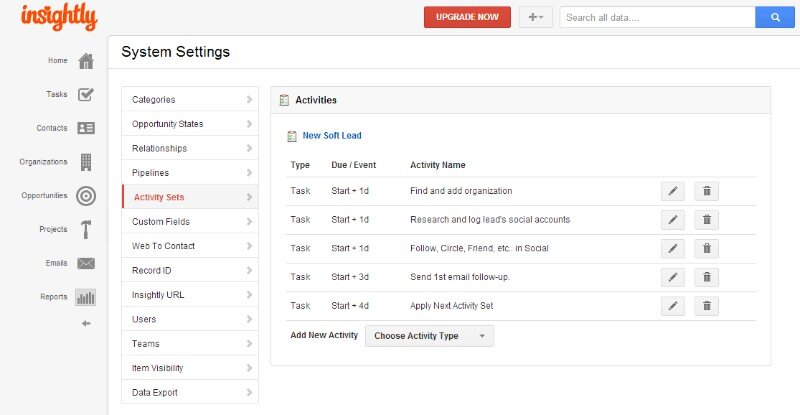Open Reports bar chart icon
The width and height of the screenshot is (800, 415).
pyautogui.click(x=86, y=297)
